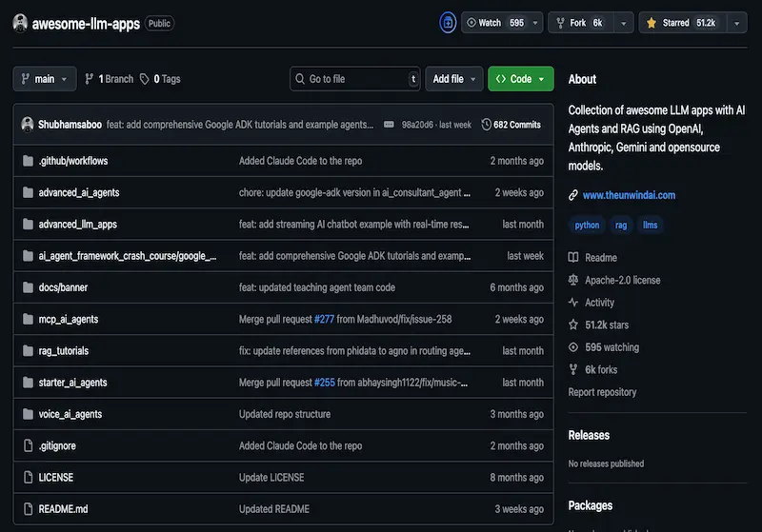Click folder icon next to docs/banner
762x532 pixels.
tap(28, 287)
